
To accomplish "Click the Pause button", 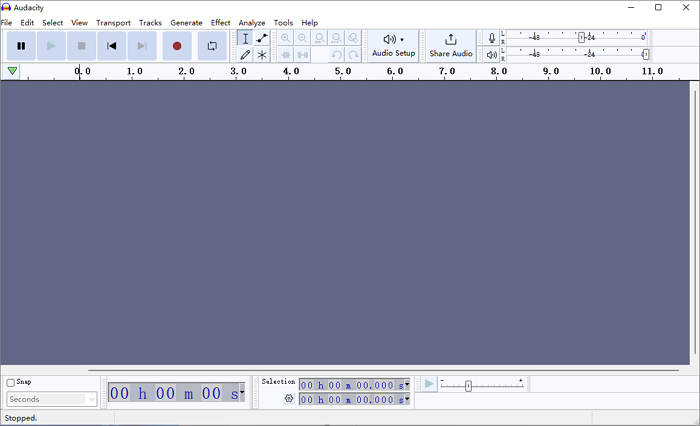I will point(21,46).
